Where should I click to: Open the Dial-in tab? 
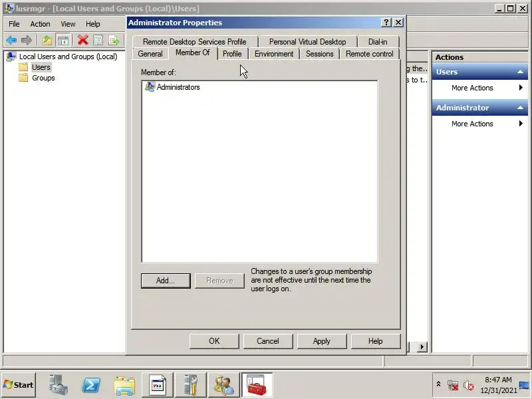tap(378, 42)
